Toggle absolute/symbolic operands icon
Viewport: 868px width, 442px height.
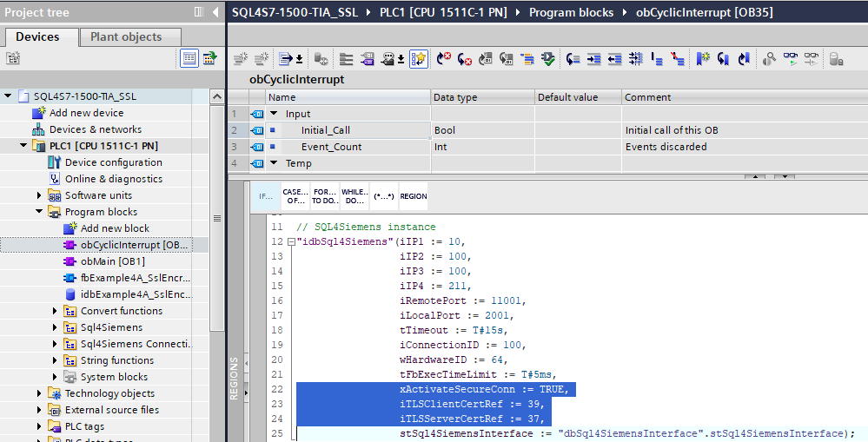coord(367,58)
